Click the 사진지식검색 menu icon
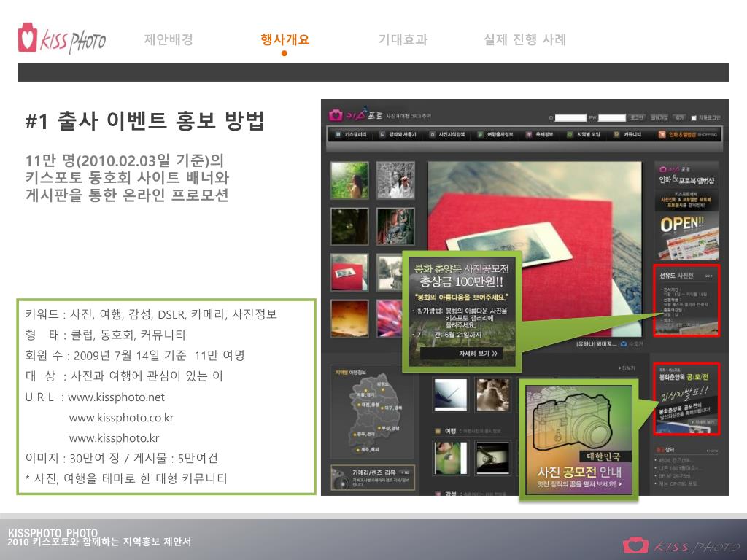Screen dimensions: 747x560 click(x=433, y=135)
